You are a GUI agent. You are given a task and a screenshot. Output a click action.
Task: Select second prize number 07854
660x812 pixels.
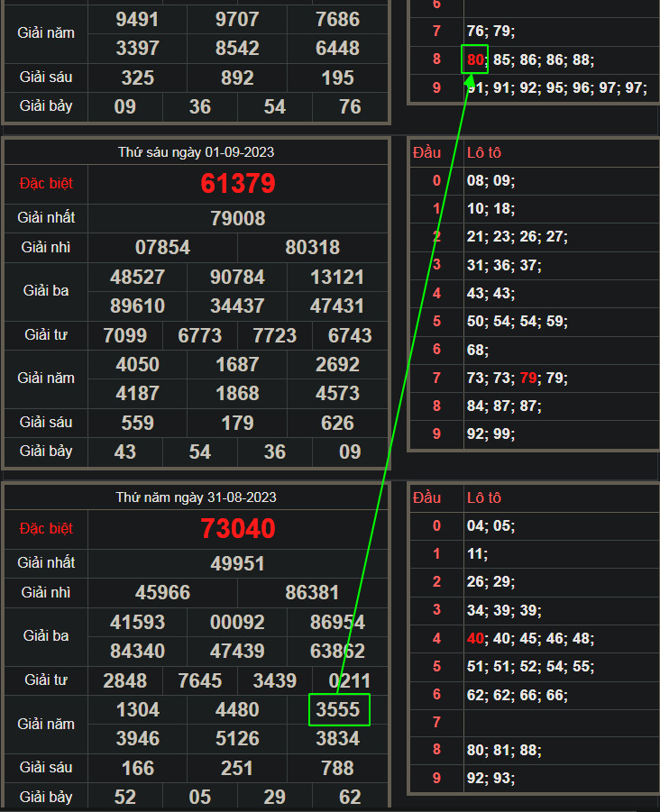[162, 247]
